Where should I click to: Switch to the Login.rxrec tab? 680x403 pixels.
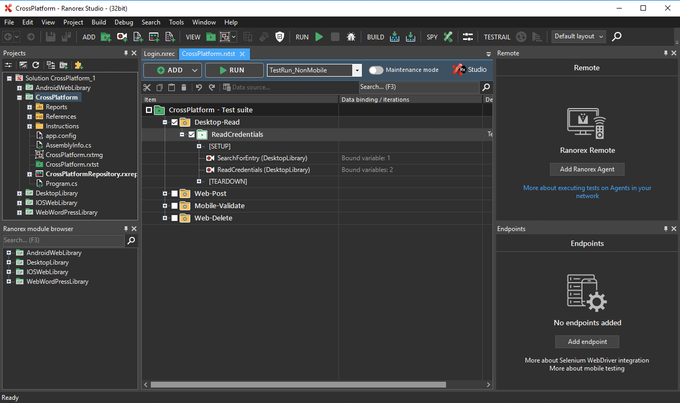[159, 54]
